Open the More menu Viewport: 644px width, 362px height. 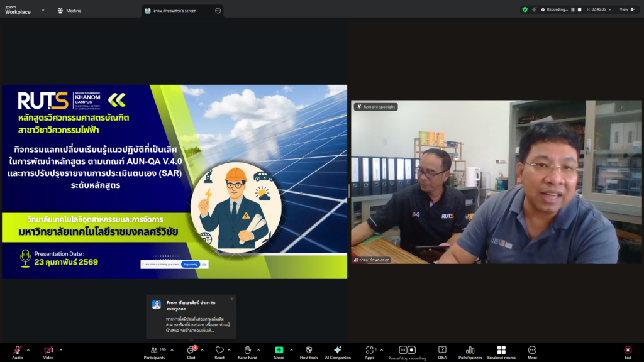click(532, 350)
